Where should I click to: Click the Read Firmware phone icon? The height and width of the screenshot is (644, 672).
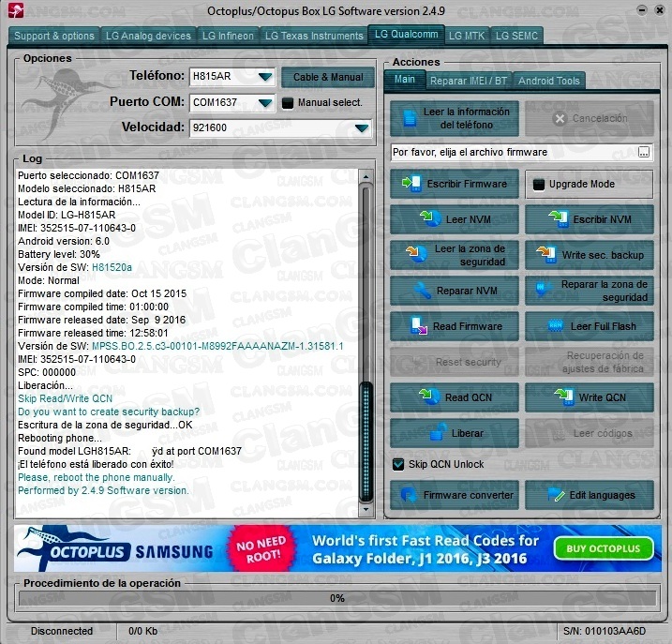[418, 325]
